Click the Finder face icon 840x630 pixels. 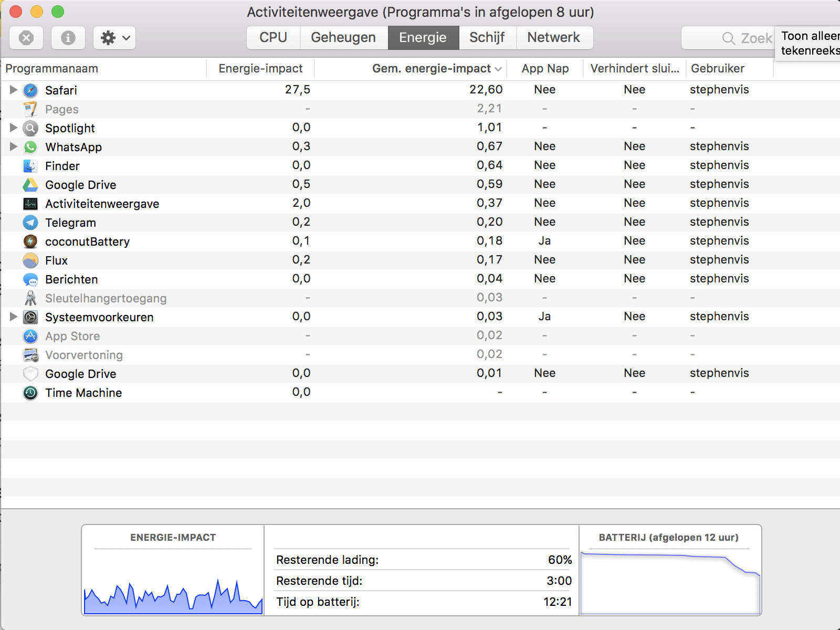pyautogui.click(x=30, y=166)
